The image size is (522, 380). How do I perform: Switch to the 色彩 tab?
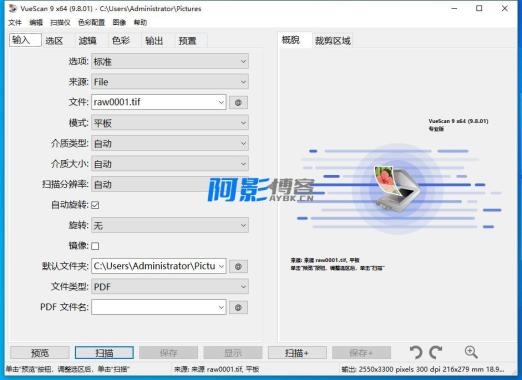[121, 41]
